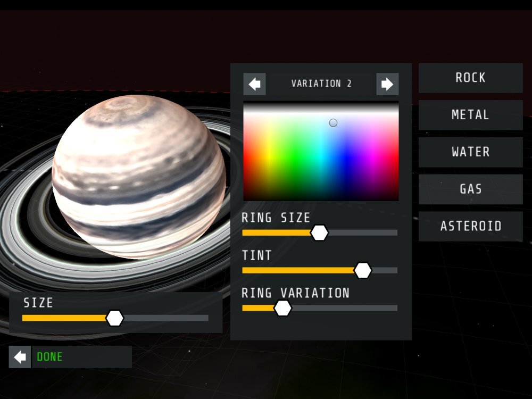Click the right arrow beside Variation 2

(388, 84)
